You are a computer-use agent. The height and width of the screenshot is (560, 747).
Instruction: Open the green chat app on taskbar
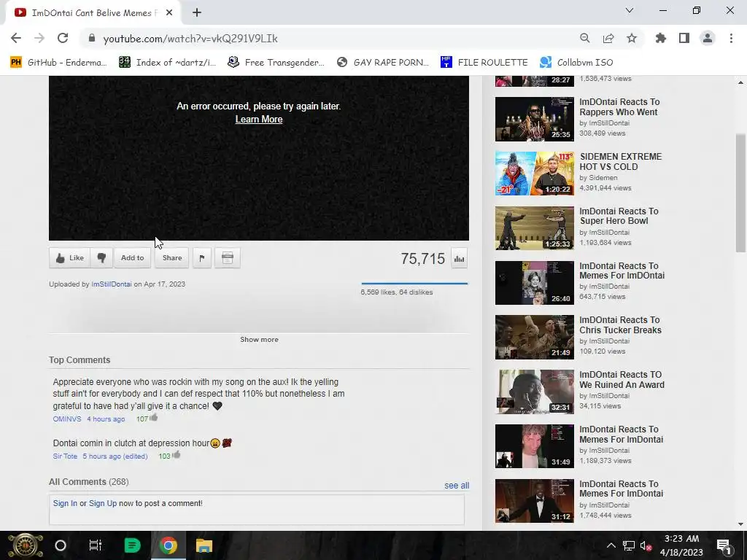click(132, 545)
